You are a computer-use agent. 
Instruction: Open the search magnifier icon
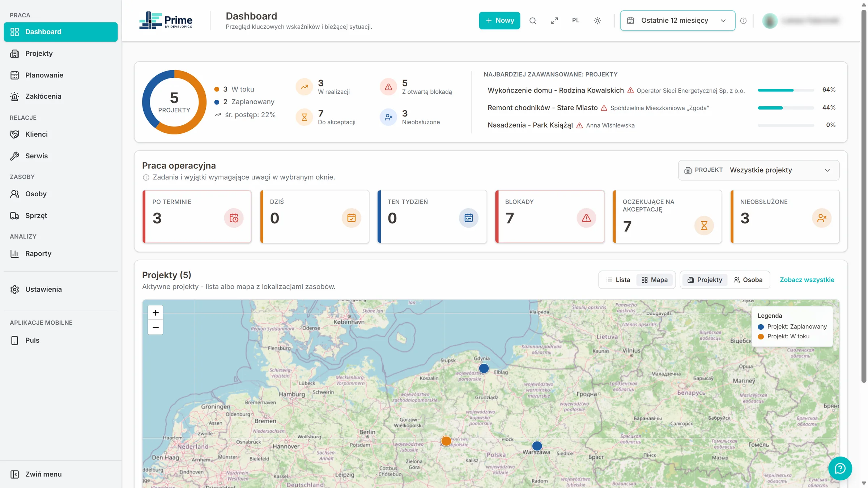533,21
